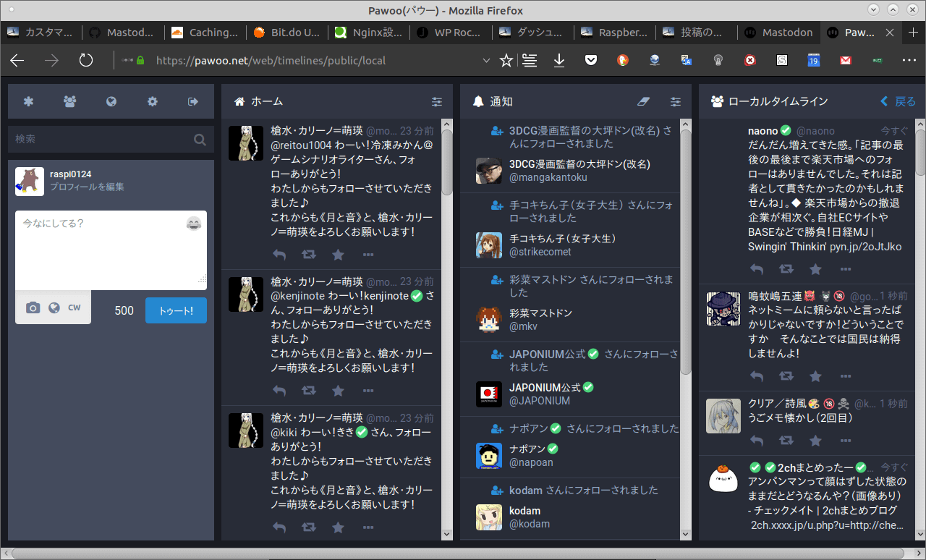This screenshot has width=926, height=560.
Task: Reply to the @reitou1004 thank-you post
Action: point(279,255)
